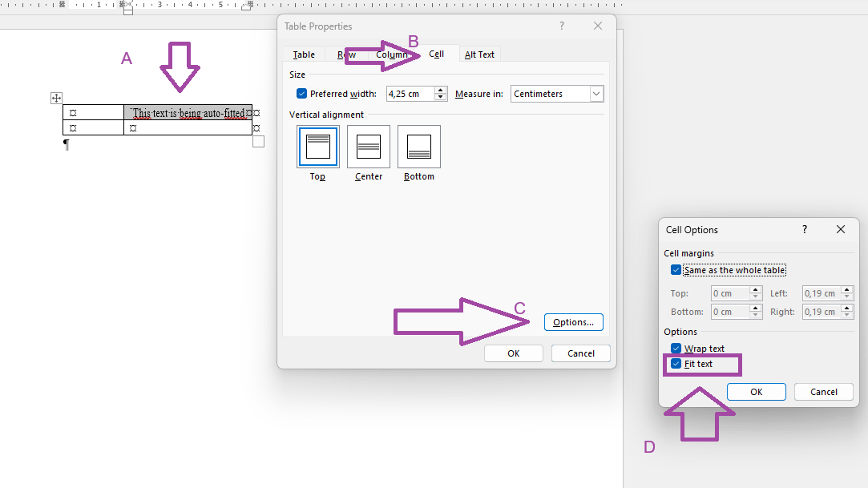Open Help via question mark in Table Properties
868x488 pixels.
(x=561, y=26)
